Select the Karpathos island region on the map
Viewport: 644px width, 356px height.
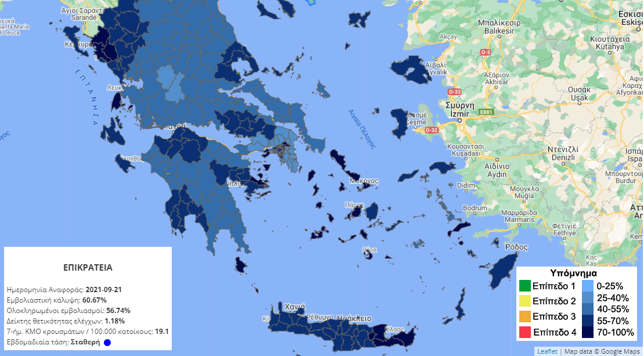[x=461, y=305]
